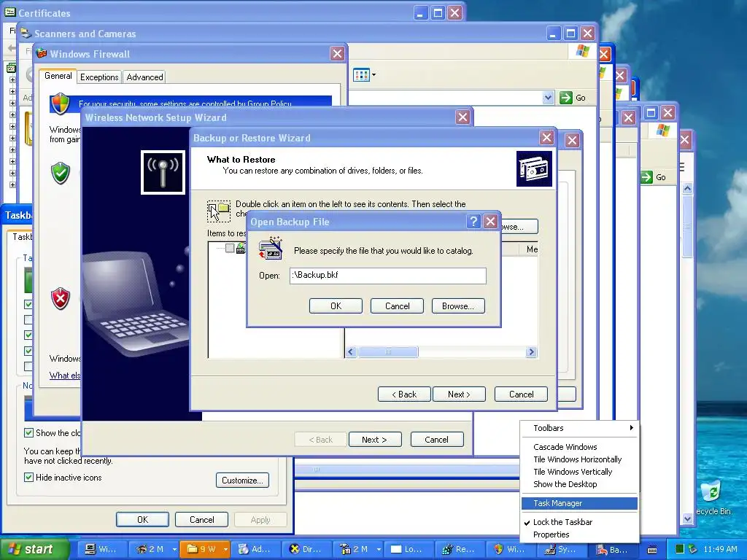Open the What els... link in Windows Firewall
Screen dimensions: 747x560
(65, 376)
